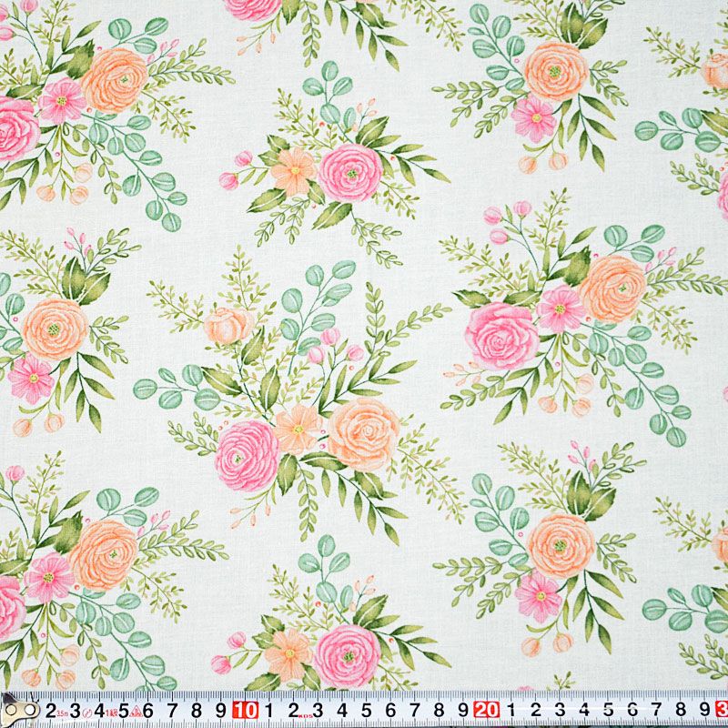Select the peach rose in the middle-right bouquet
This screenshot has height=728, width=728.
612,288
